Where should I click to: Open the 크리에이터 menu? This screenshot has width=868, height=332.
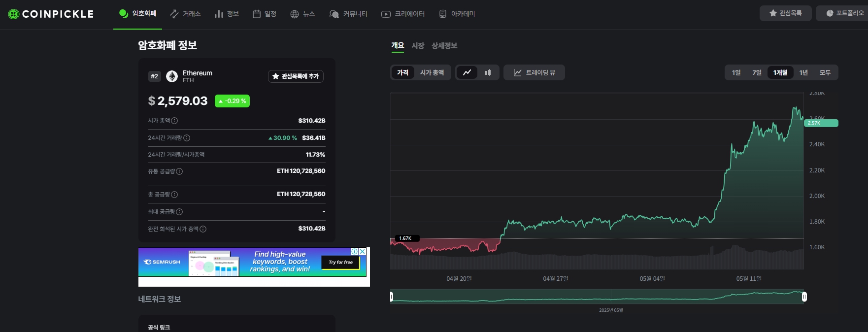coord(403,14)
